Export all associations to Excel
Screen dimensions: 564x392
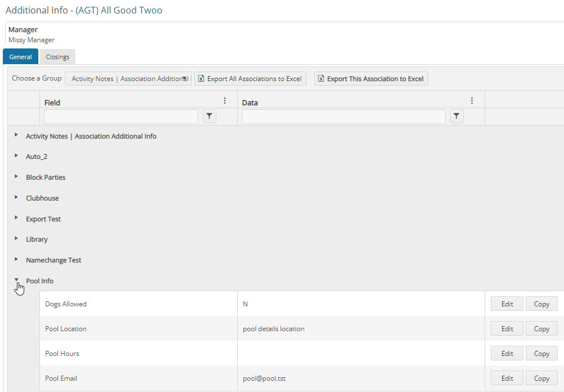coord(250,79)
